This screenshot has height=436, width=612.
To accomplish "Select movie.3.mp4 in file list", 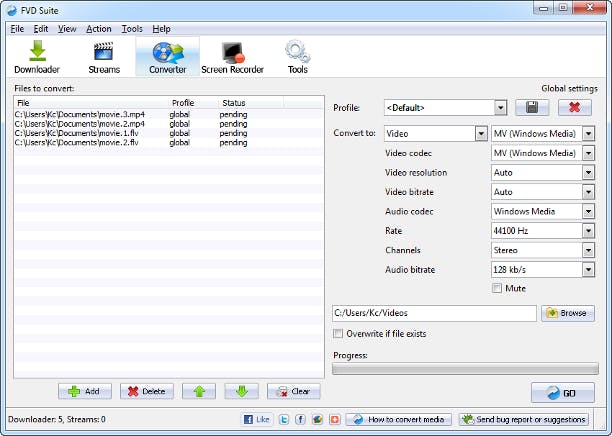I will click(x=169, y=114).
